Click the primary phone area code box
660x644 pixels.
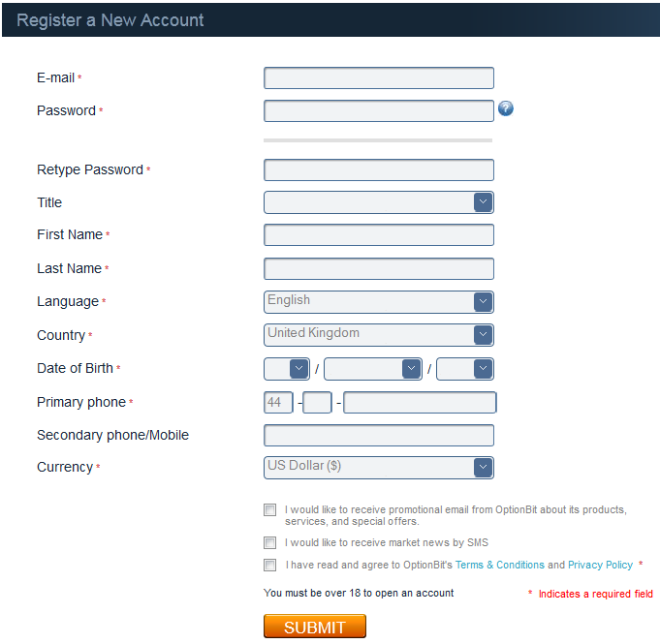[x=317, y=403]
